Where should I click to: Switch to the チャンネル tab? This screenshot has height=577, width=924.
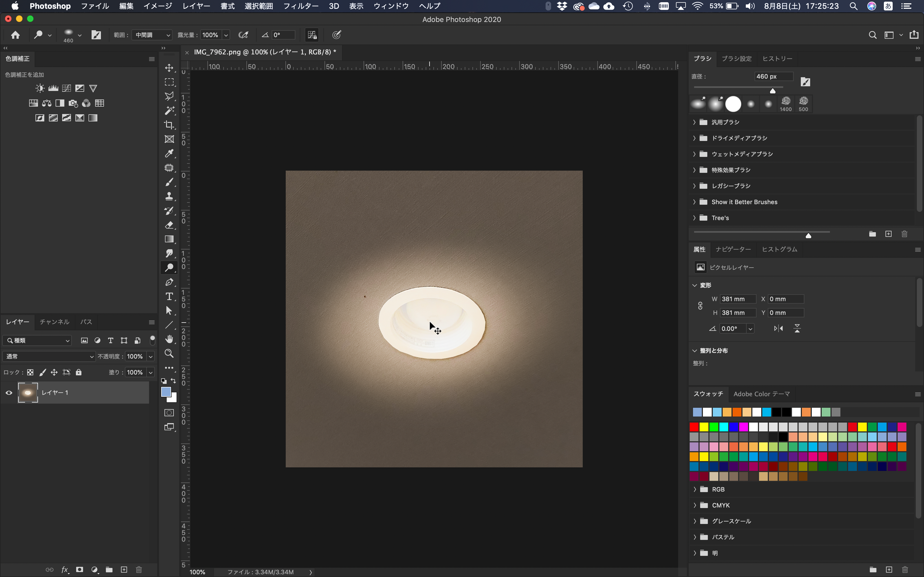(54, 322)
